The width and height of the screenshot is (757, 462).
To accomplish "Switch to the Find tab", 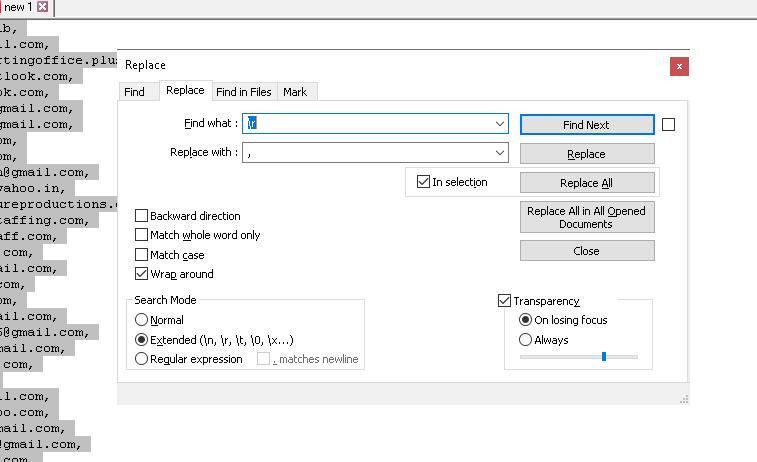I will click(134, 92).
